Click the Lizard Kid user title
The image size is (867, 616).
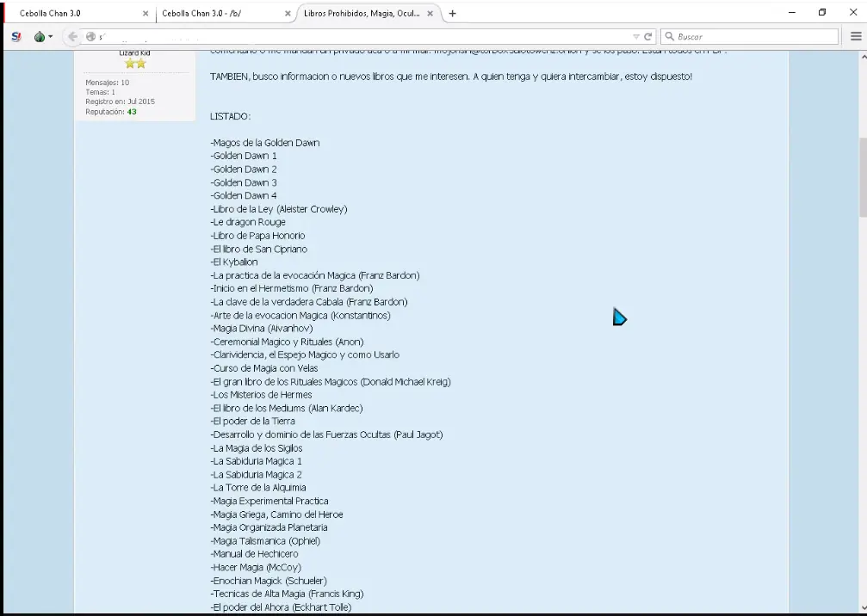135,53
